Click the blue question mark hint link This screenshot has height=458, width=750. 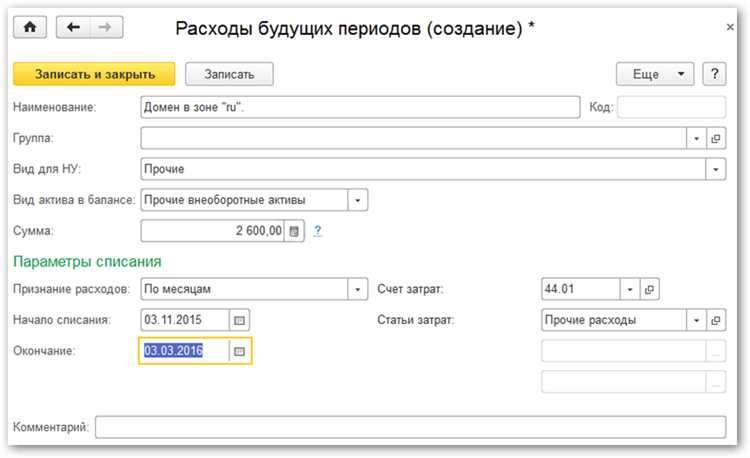point(318,231)
